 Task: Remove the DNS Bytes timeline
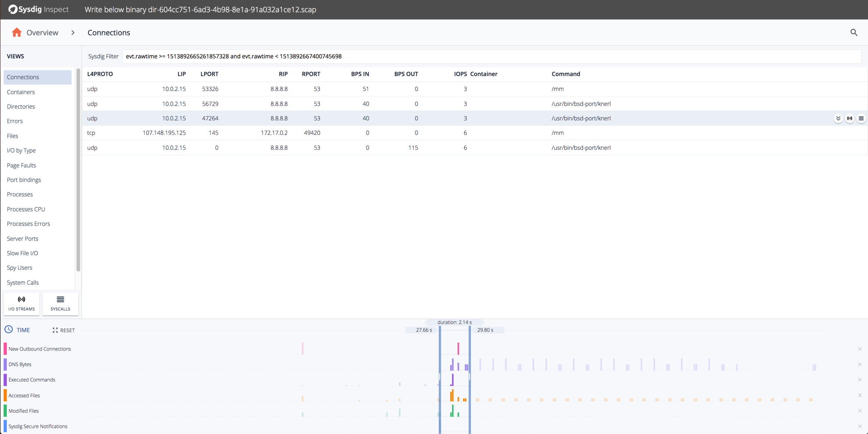pos(860,364)
